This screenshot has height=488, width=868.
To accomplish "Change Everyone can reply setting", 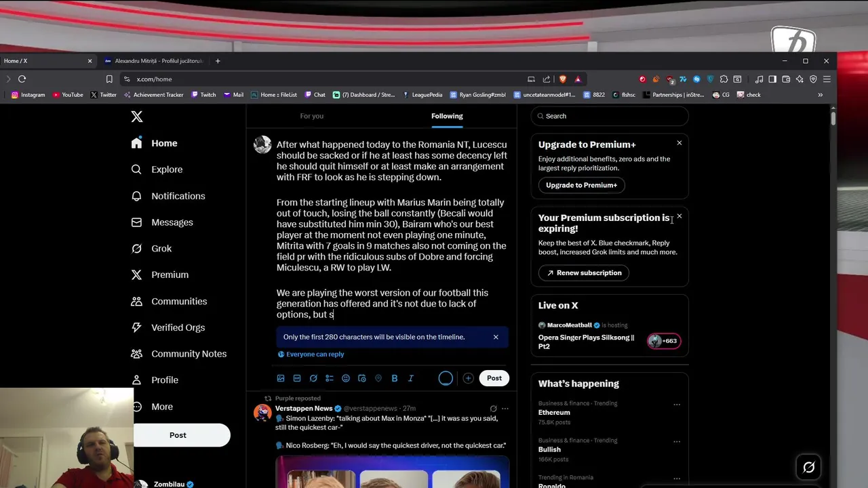I will (311, 354).
